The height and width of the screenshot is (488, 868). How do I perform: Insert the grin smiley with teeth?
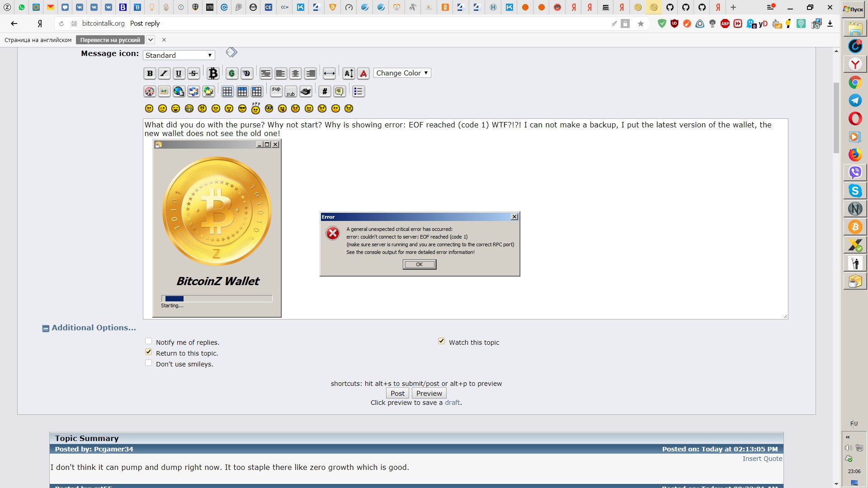pyautogui.click(x=189, y=108)
